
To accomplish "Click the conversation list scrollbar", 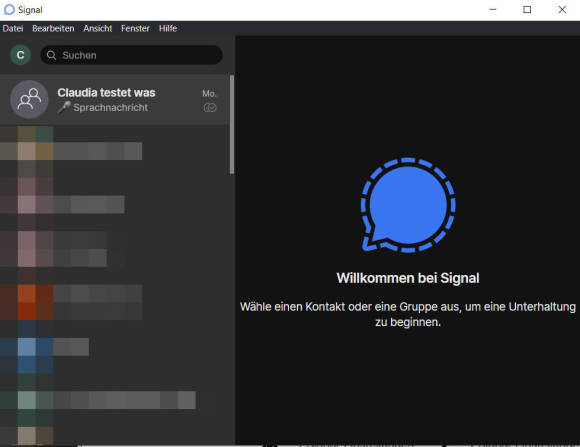I will [232, 125].
